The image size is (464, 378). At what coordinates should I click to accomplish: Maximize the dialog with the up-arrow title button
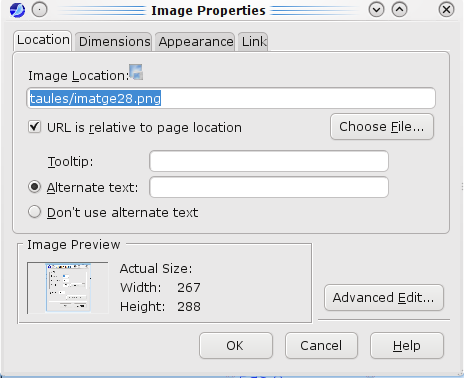(399, 10)
